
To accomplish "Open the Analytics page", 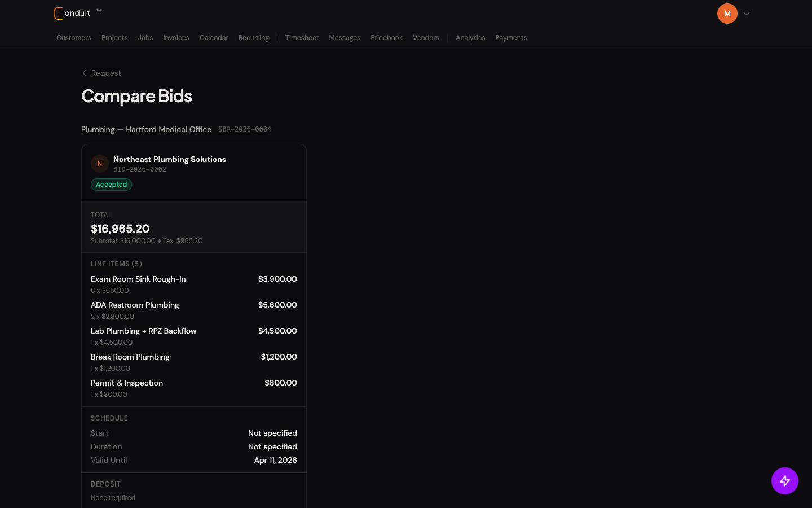I will [470, 38].
